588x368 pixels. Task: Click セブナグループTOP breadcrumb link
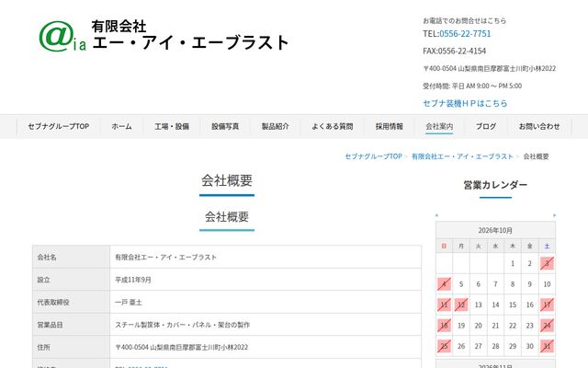click(x=374, y=156)
